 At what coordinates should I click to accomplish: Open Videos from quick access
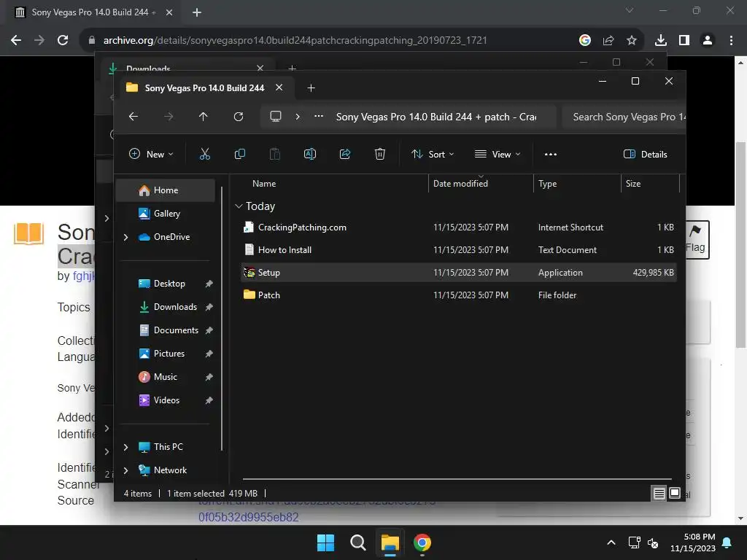click(166, 400)
